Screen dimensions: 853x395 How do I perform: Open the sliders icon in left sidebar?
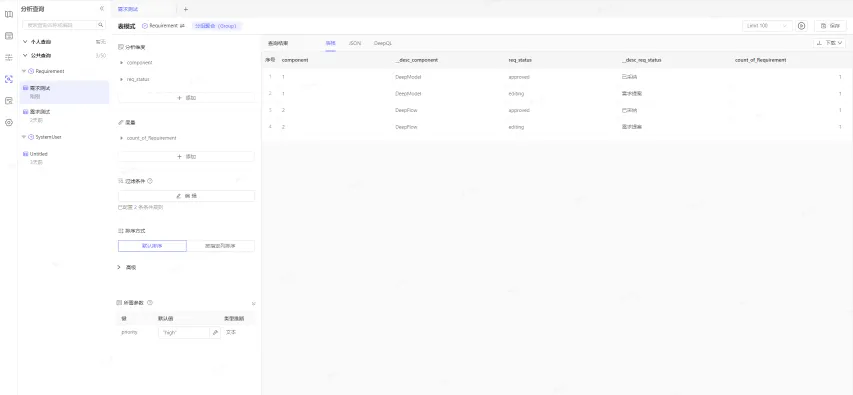click(9, 58)
